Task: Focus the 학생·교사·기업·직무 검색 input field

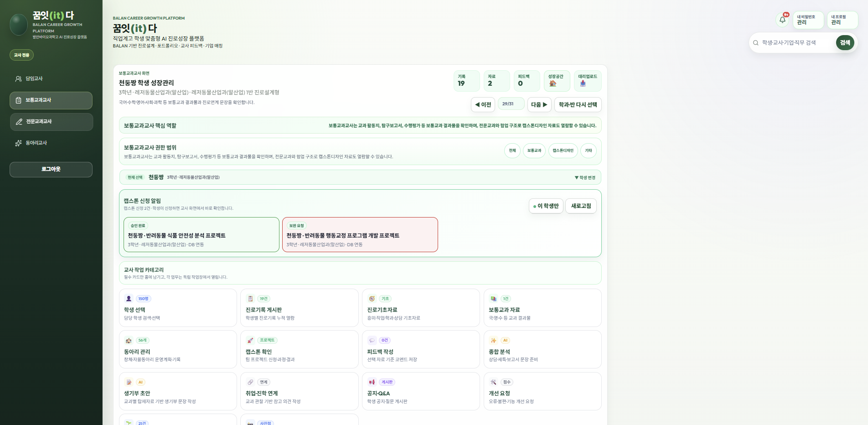Action: [x=797, y=43]
